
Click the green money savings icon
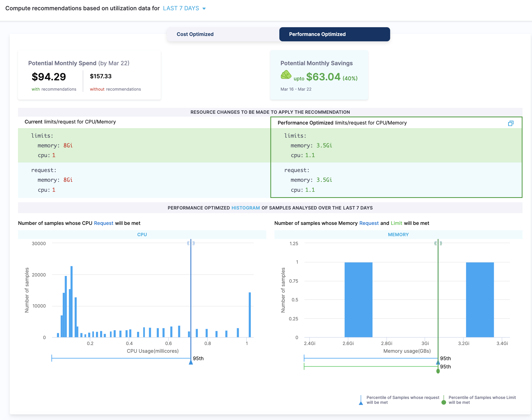(x=286, y=75)
